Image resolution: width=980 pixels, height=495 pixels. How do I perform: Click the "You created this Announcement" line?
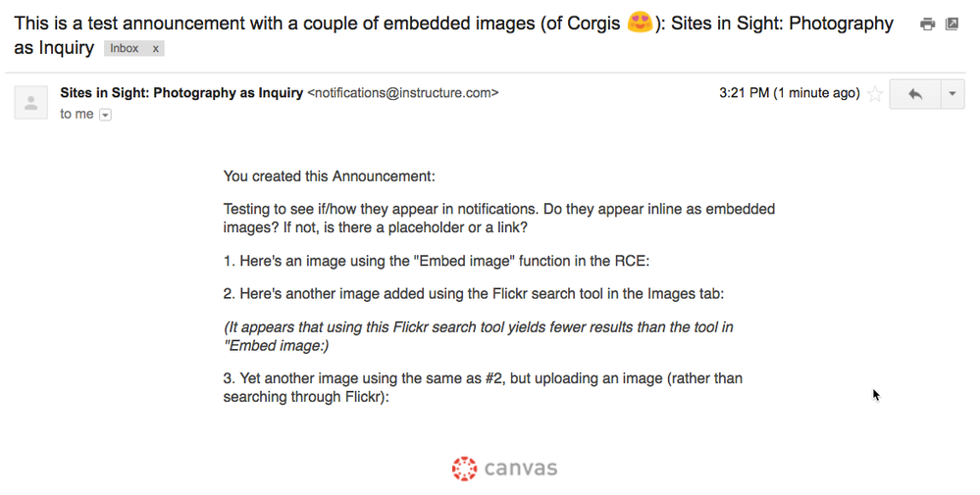pyautogui.click(x=329, y=176)
